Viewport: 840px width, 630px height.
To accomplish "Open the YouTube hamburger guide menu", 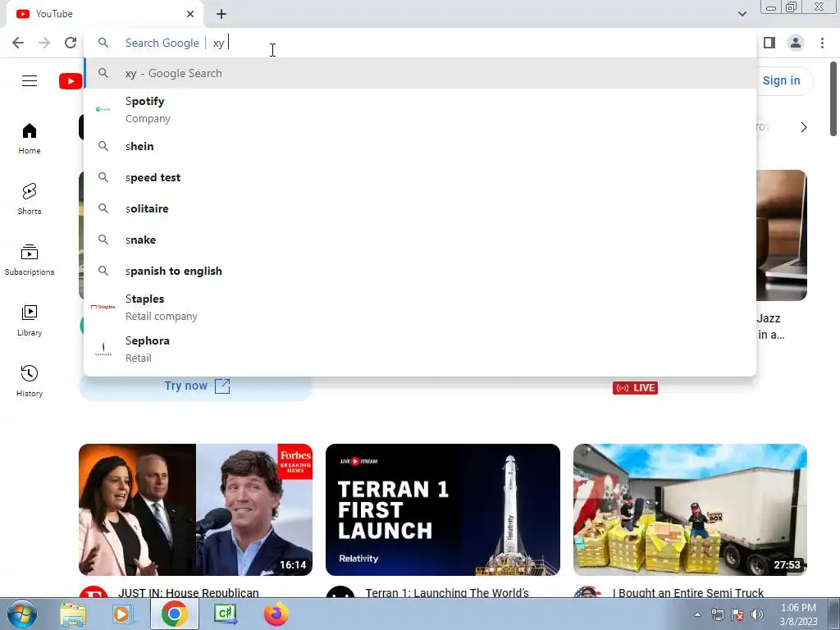I will 30,81.
